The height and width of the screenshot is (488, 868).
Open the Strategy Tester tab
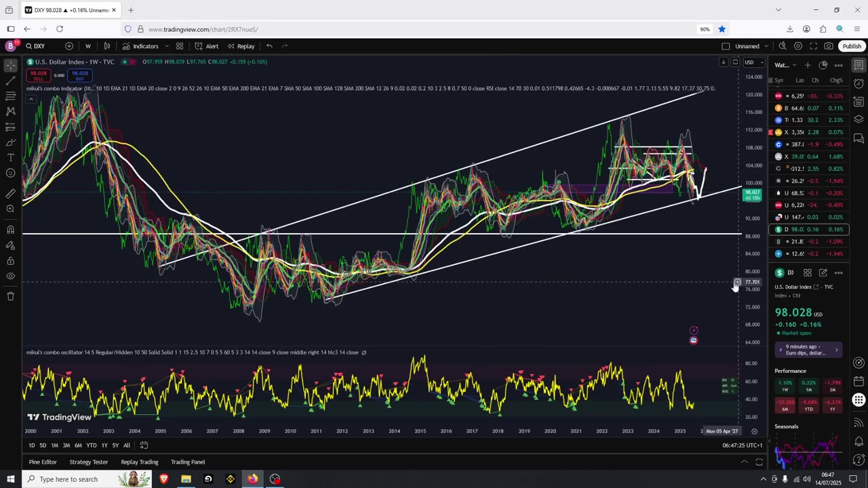click(89, 462)
